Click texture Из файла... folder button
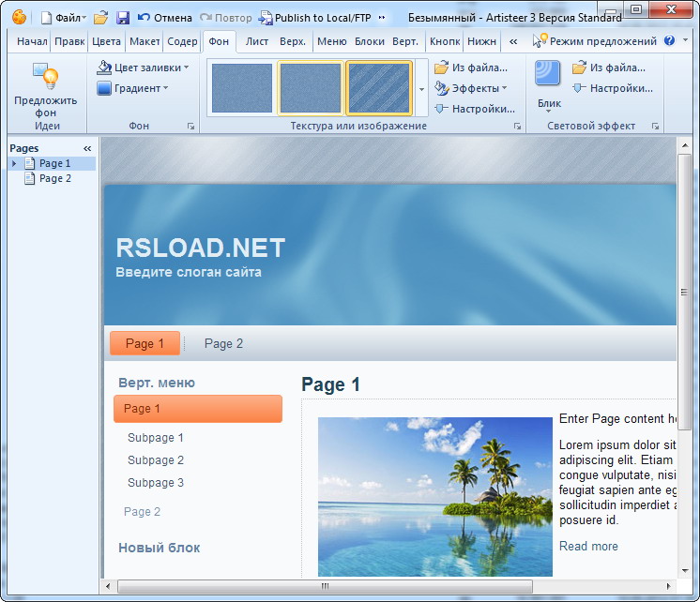This screenshot has height=602, width=700. pos(471,68)
